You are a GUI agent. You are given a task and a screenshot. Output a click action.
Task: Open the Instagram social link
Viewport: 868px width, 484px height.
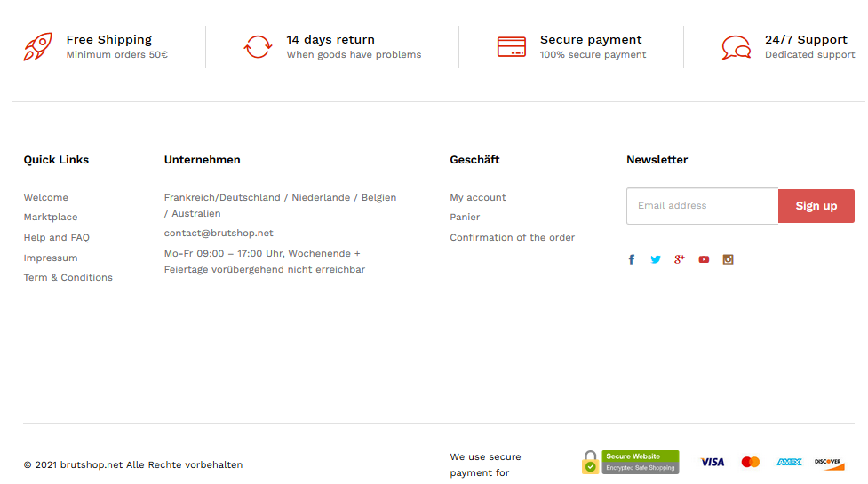pos(728,259)
